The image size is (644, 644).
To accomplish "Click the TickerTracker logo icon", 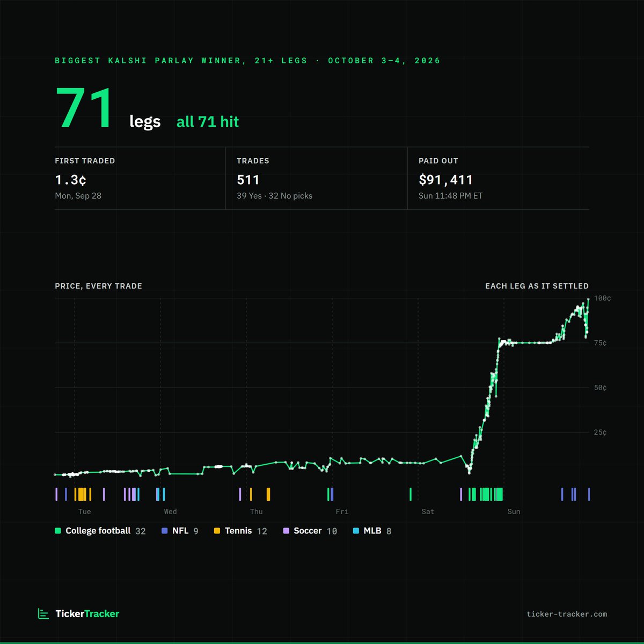I will point(43,613).
